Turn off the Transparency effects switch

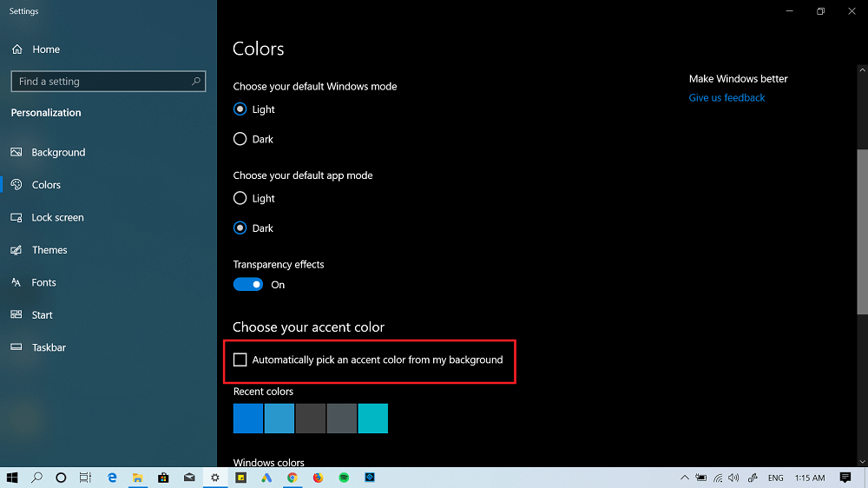pos(248,284)
